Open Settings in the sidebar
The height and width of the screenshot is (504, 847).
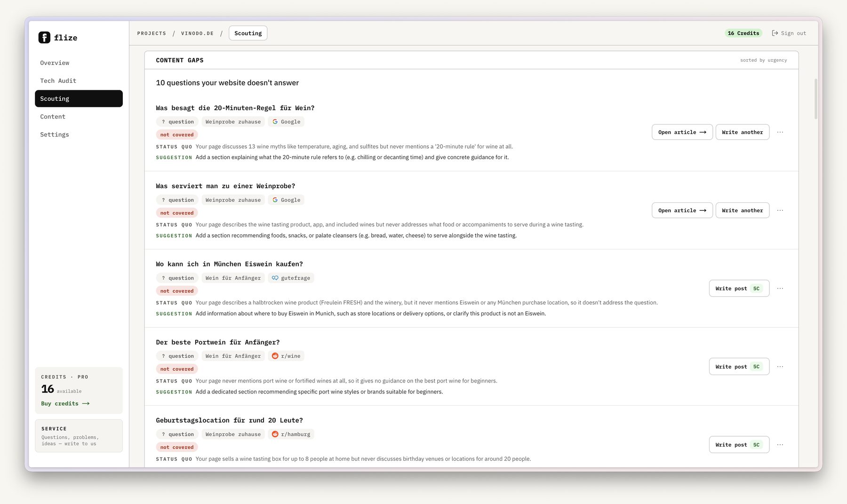tap(79, 134)
